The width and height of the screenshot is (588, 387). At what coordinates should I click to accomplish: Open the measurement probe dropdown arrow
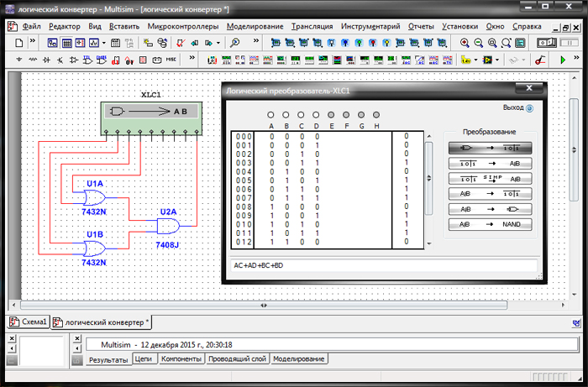[475, 60]
